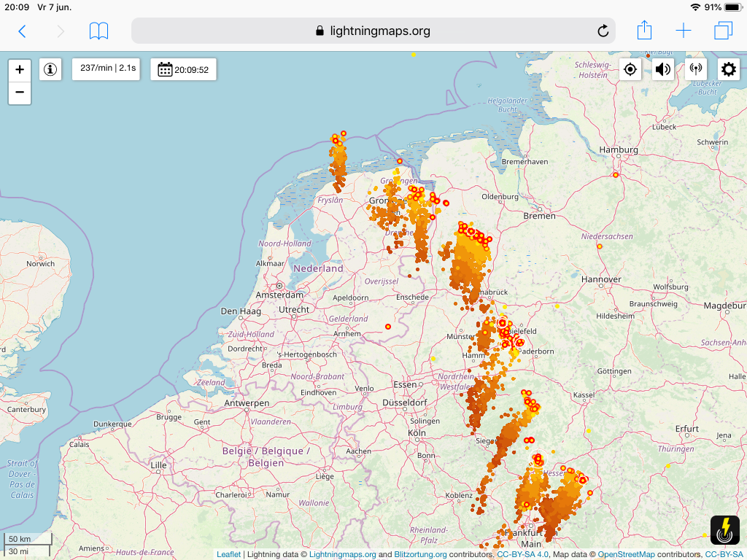Open the Safari share sheet

(644, 31)
